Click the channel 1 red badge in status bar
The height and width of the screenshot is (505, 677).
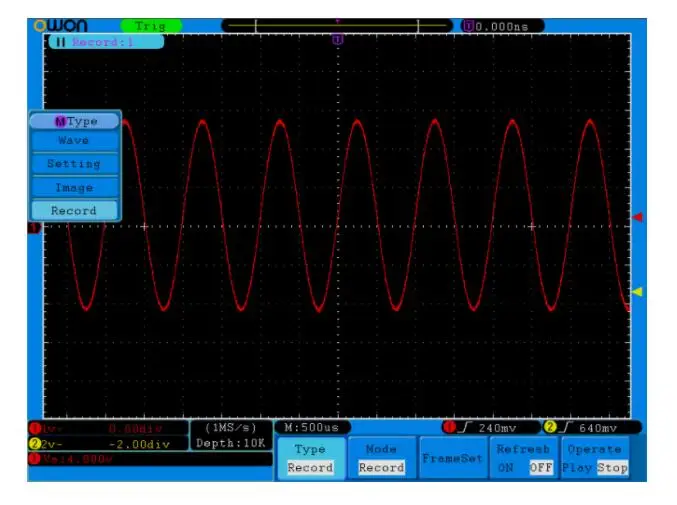click(35, 428)
